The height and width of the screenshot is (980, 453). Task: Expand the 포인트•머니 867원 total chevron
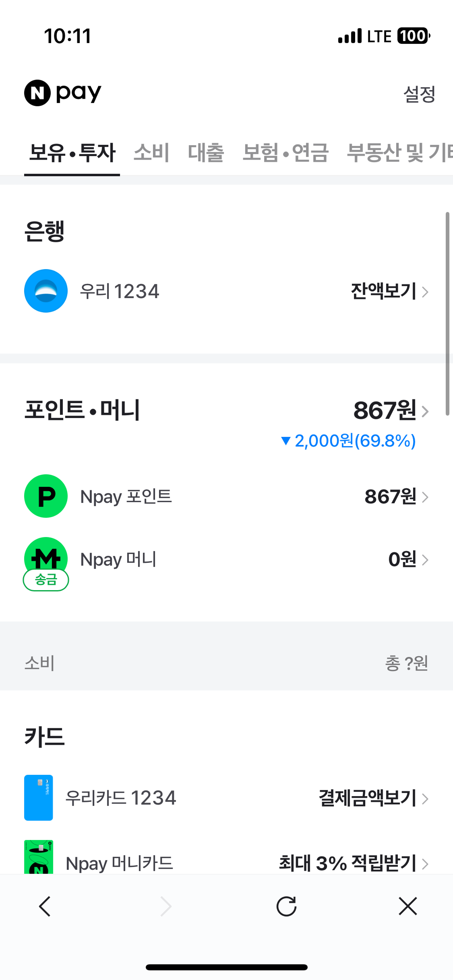tap(424, 411)
